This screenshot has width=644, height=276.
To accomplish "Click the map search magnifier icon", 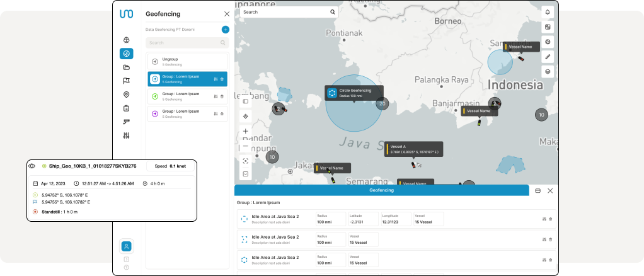I will (333, 12).
